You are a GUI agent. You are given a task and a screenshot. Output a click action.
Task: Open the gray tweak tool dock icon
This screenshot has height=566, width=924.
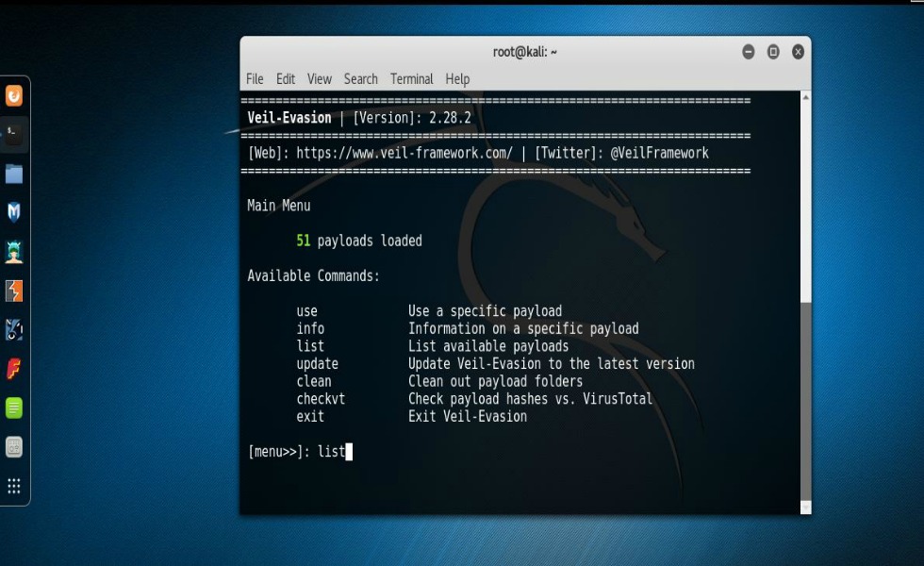(x=14, y=447)
